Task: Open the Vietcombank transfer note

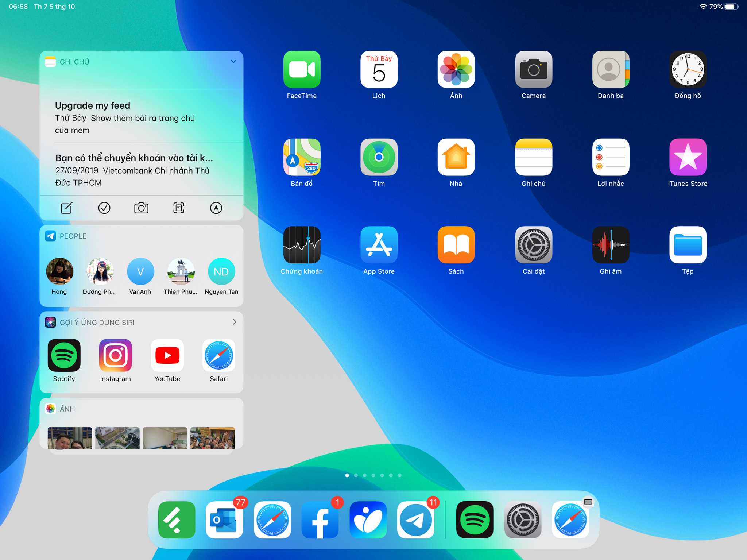Action: tap(142, 170)
